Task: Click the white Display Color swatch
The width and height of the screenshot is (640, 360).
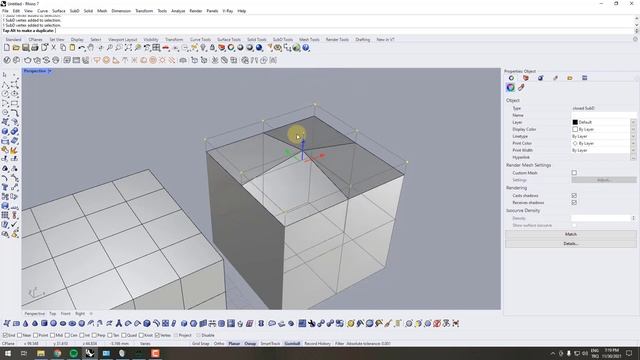Action: [575, 129]
